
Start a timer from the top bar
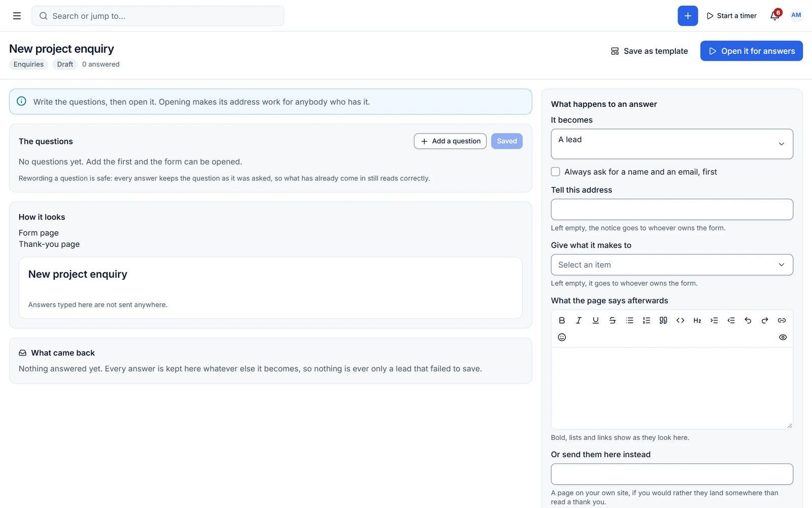(x=731, y=16)
